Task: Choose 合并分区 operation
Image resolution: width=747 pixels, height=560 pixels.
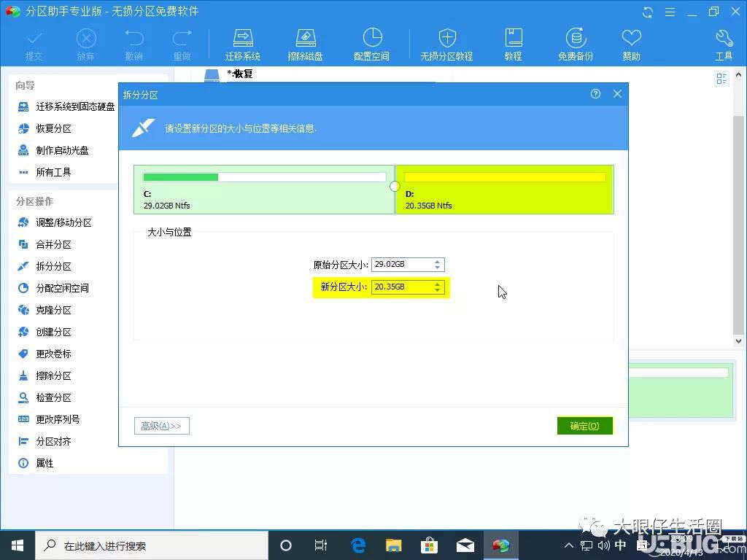Action: coord(44,245)
